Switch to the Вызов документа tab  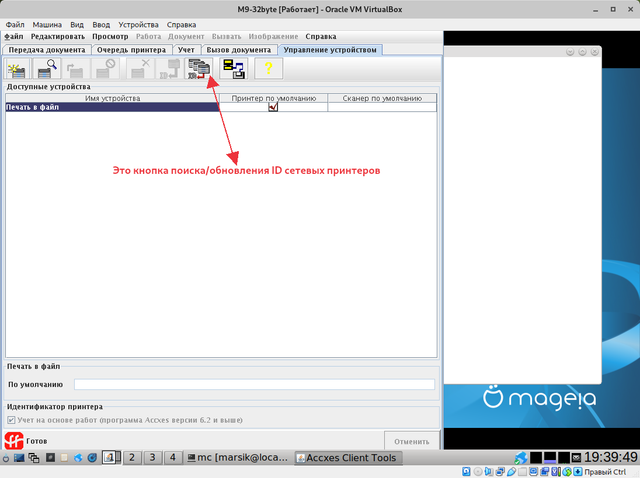click(238, 50)
